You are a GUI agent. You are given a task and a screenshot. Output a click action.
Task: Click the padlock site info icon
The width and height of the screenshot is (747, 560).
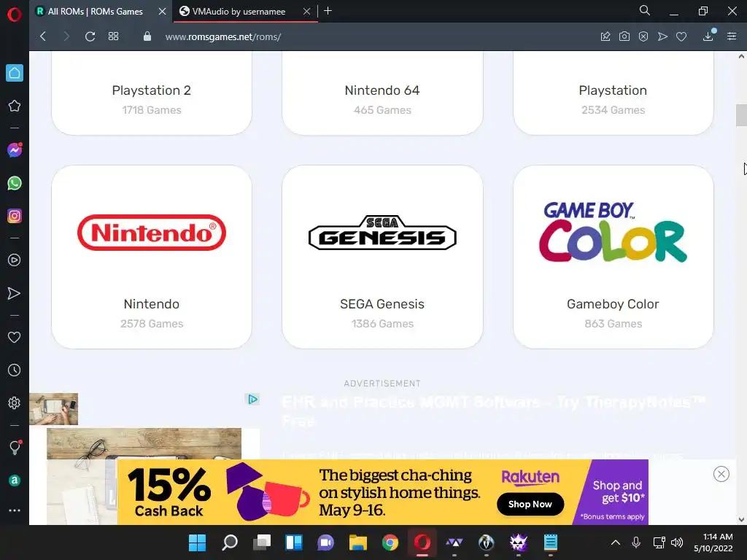[x=147, y=36]
